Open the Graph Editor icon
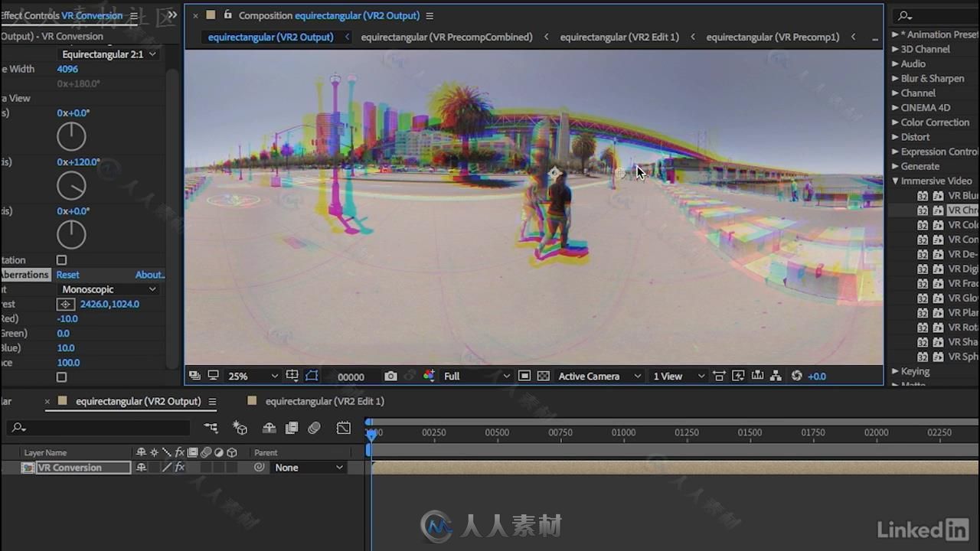Viewport: 980px width, 551px height. [x=343, y=428]
